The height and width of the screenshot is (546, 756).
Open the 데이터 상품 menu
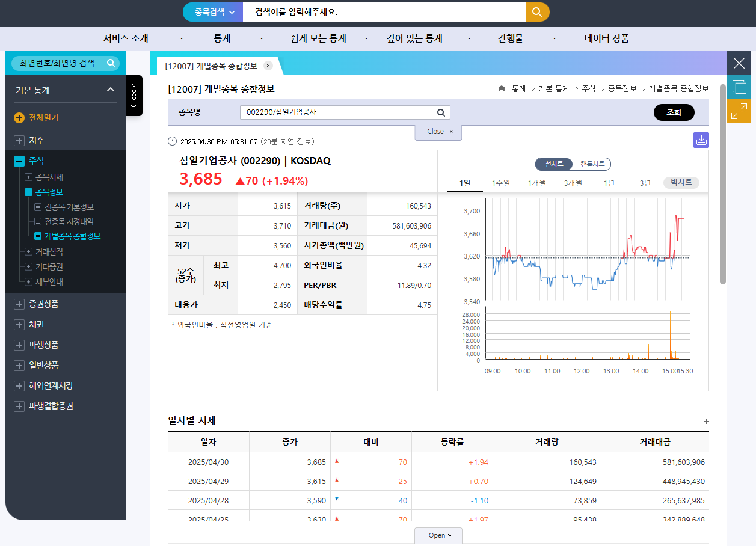point(607,38)
